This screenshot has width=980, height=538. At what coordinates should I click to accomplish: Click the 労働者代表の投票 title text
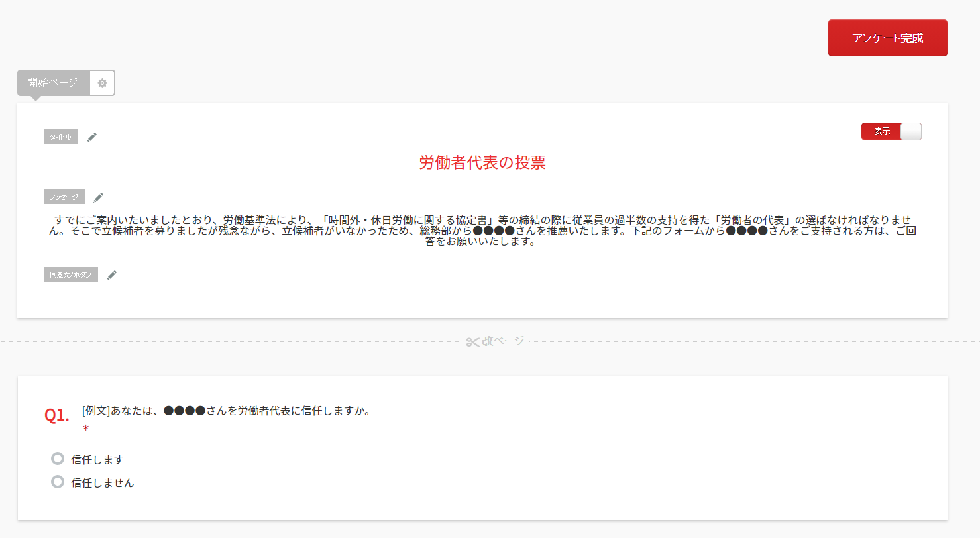(482, 162)
